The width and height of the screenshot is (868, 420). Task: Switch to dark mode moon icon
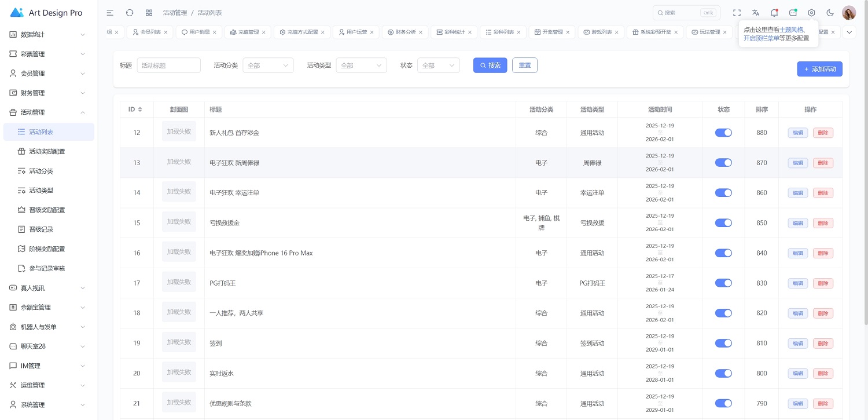830,13
